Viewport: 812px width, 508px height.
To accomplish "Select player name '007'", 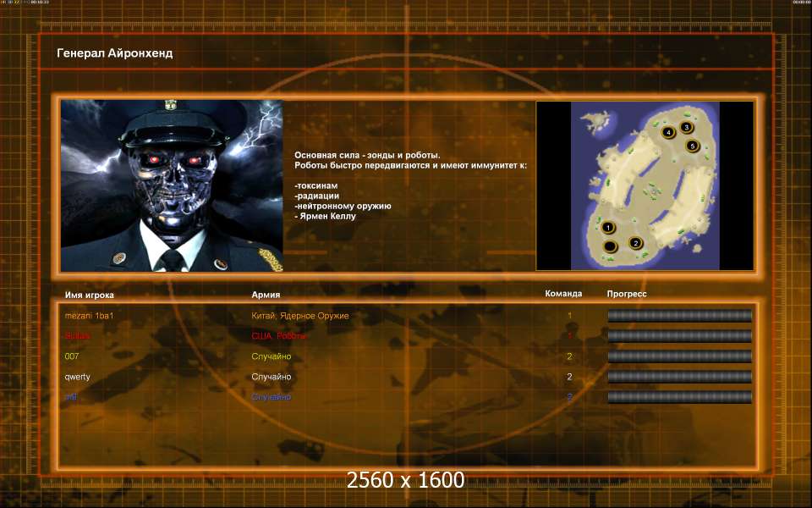I will (x=71, y=356).
